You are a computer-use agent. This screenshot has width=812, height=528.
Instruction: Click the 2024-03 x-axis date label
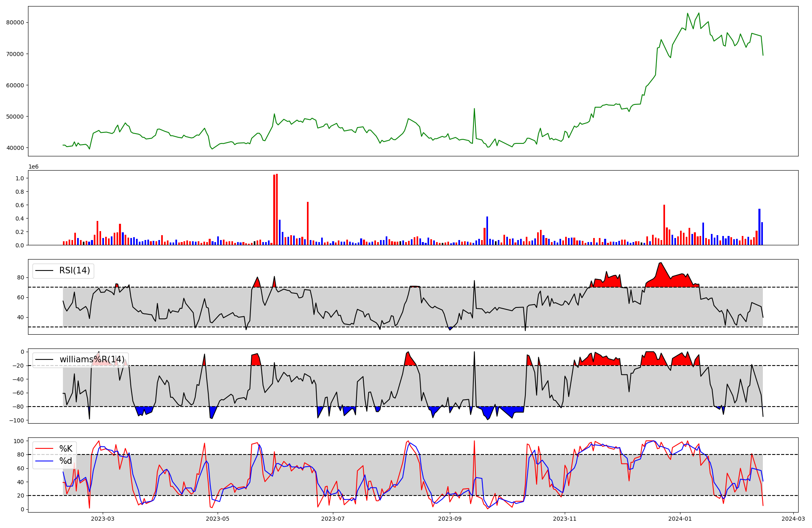coord(793,519)
